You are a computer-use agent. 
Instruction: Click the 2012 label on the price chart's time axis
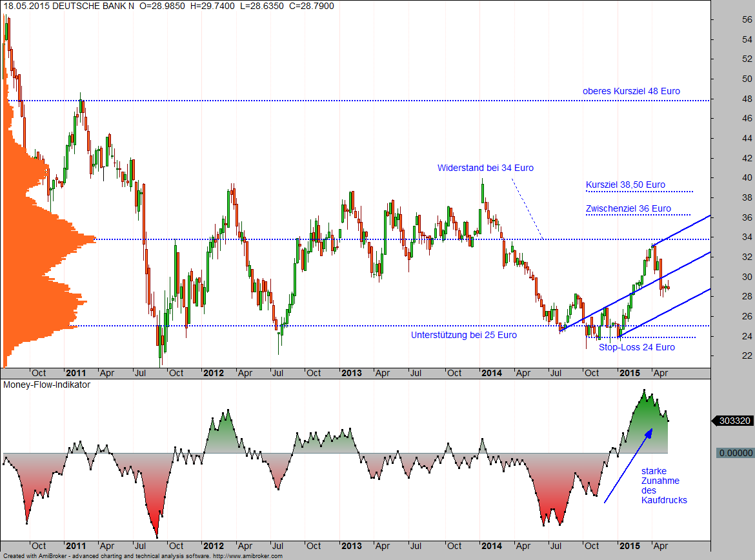pos(214,373)
